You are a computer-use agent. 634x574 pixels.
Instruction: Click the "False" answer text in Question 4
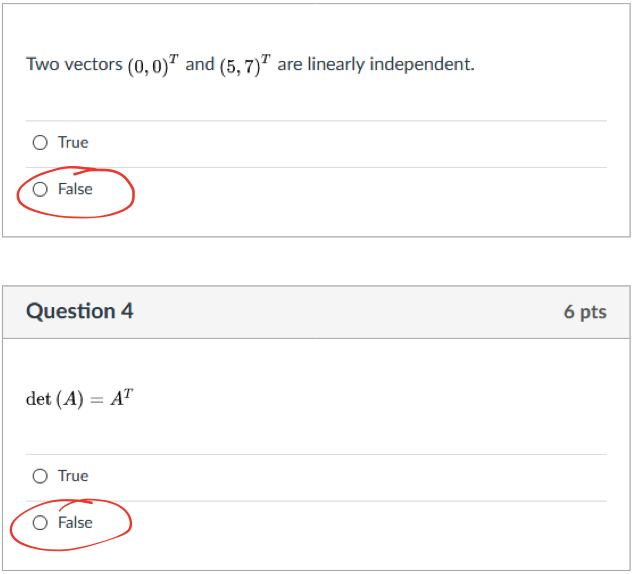click(75, 522)
